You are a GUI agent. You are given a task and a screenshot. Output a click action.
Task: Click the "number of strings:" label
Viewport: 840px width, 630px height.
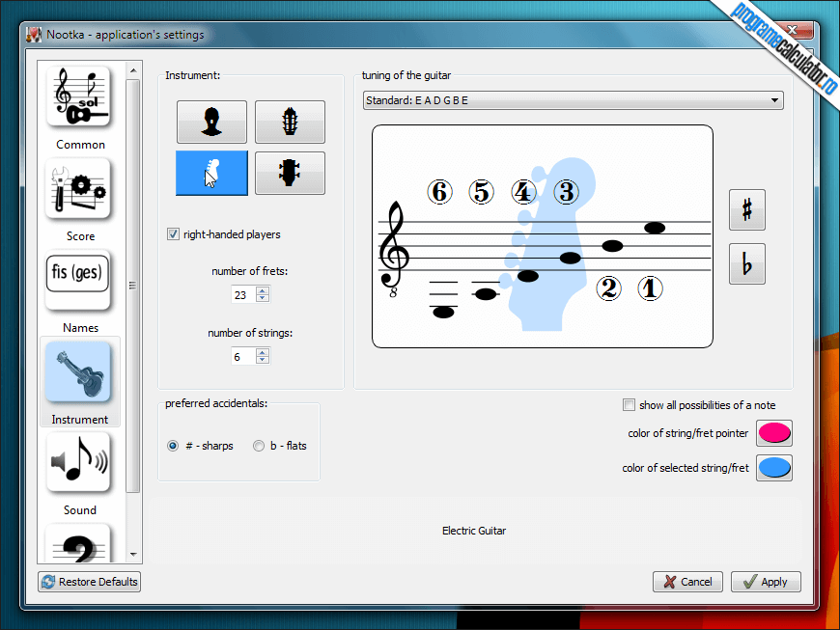[250, 333]
